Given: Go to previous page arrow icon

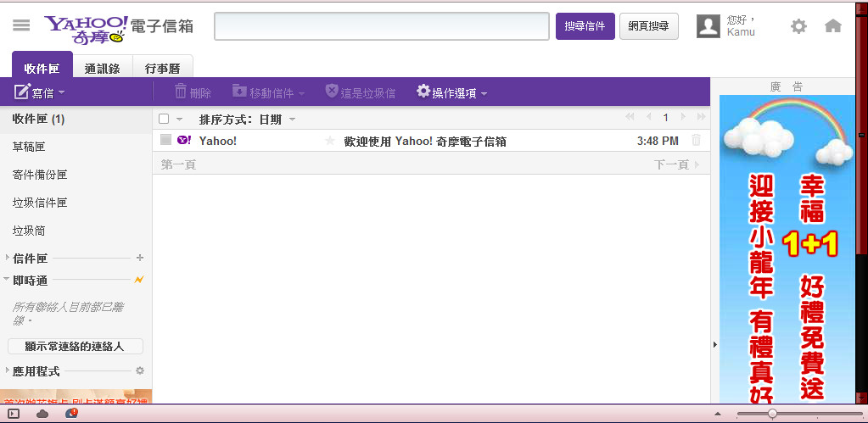Looking at the screenshot, I should pyautogui.click(x=648, y=117).
